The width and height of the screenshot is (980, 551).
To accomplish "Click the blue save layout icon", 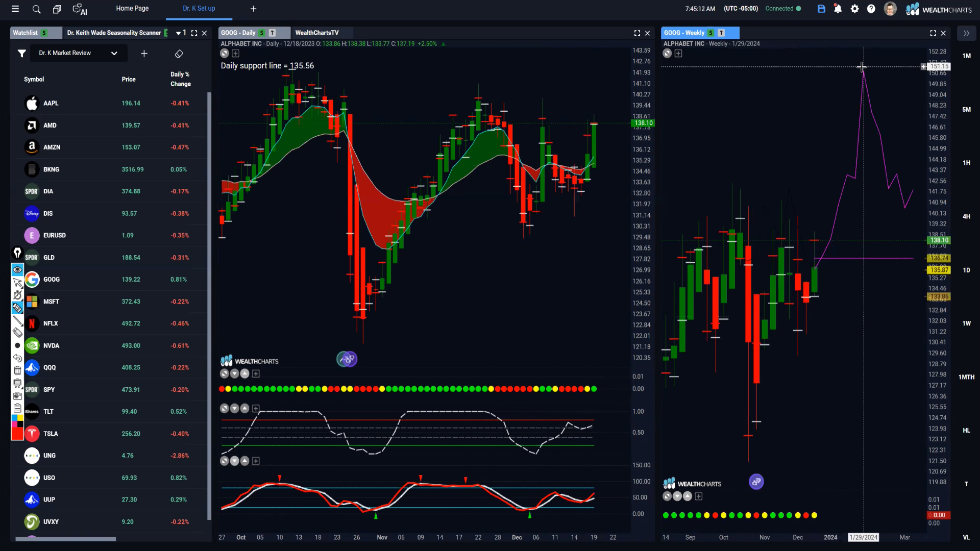I will [821, 9].
